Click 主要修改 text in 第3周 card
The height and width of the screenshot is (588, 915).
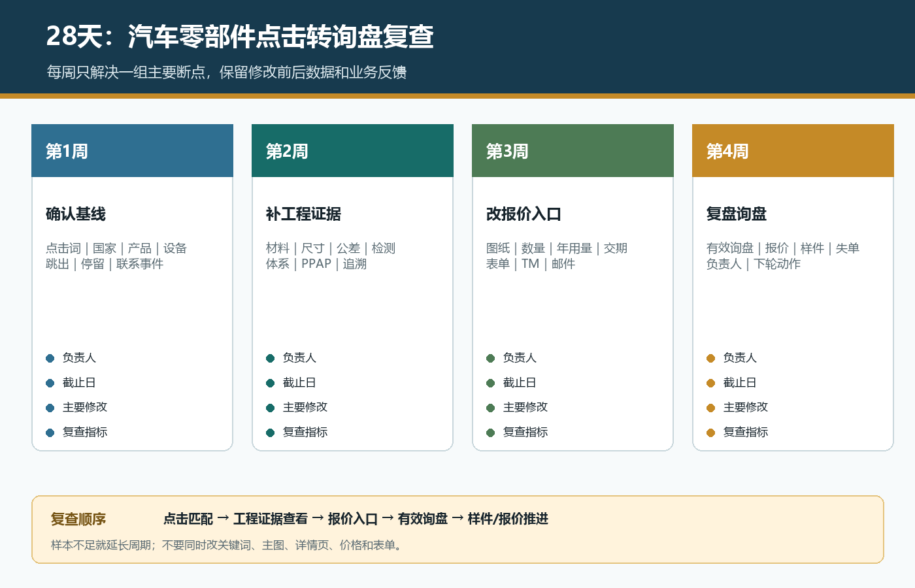click(x=525, y=407)
